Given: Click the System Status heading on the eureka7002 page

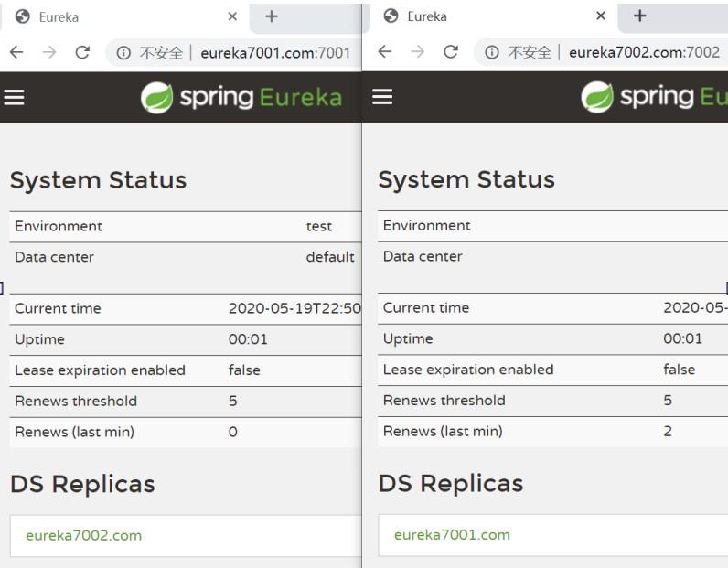Looking at the screenshot, I should [466, 179].
